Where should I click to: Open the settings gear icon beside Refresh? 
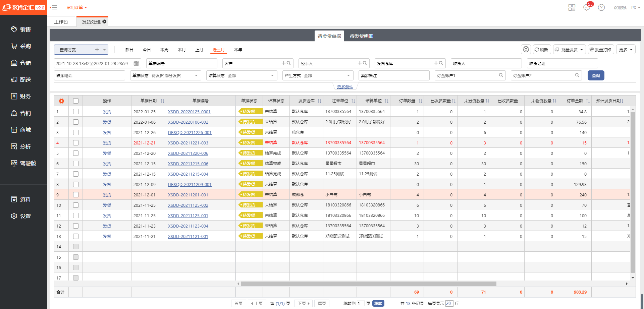[x=526, y=50]
